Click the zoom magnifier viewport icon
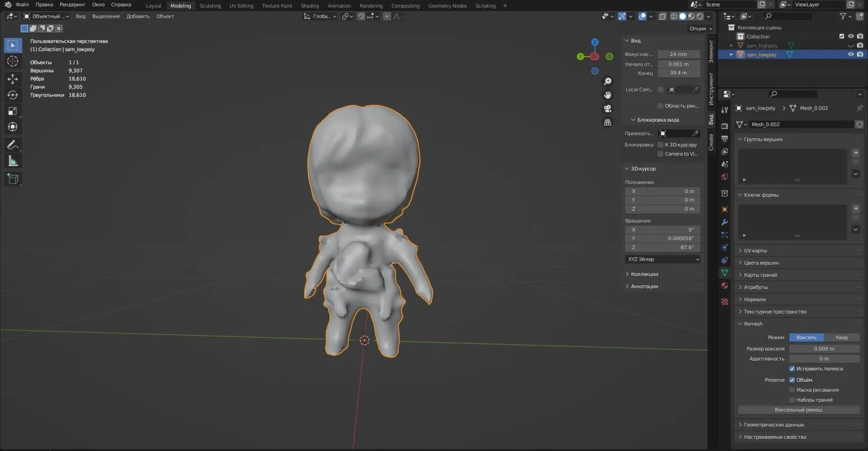This screenshot has width=868, height=451. pos(608,82)
